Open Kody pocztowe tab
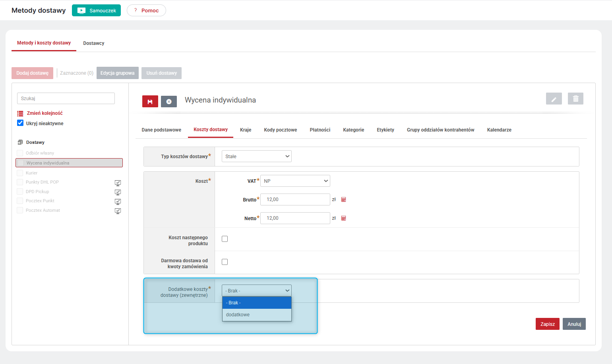612x364 pixels. [281, 130]
